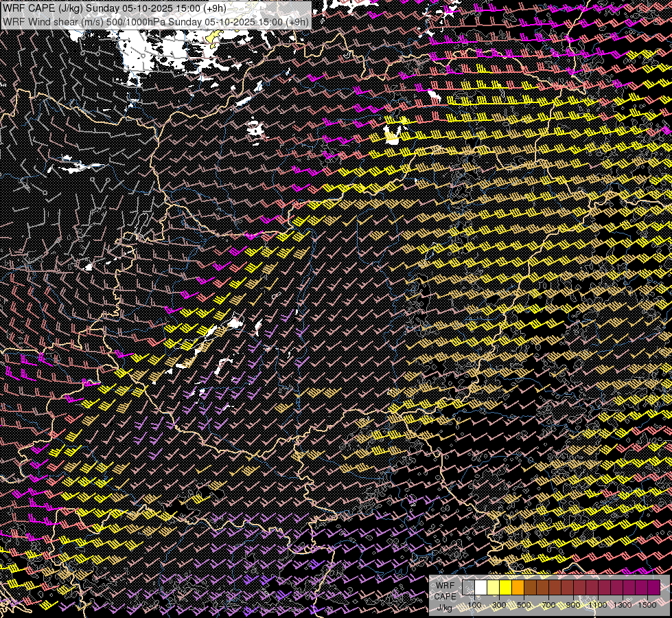This screenshot has height=618, width=672.
Task: Select the white CAPE legend swatch
Action: pyautogui.click(x=481, y=588)
